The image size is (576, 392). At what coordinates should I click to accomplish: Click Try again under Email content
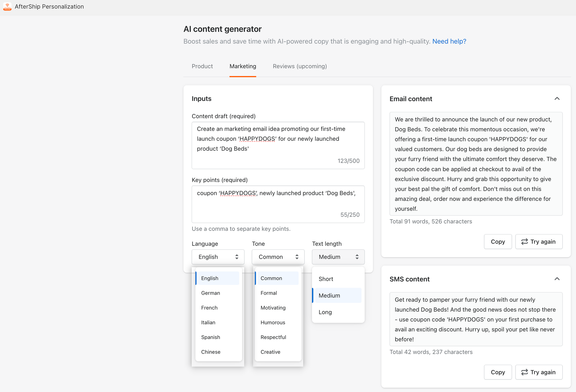click(539, 242)
